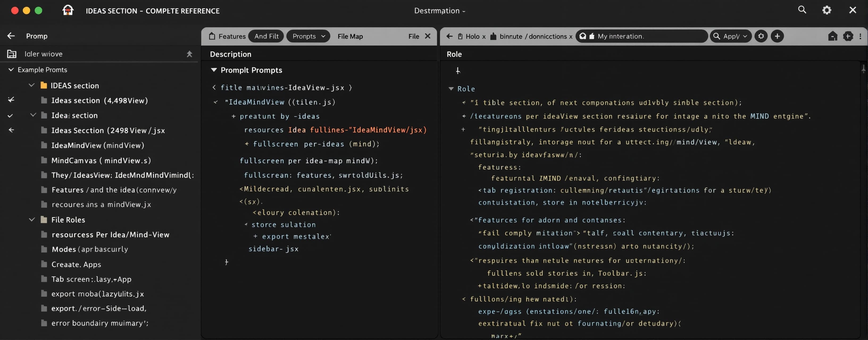Select recoures ans a mindView.jx
This screenshot has height=340, width=868.
pos(101,204)
